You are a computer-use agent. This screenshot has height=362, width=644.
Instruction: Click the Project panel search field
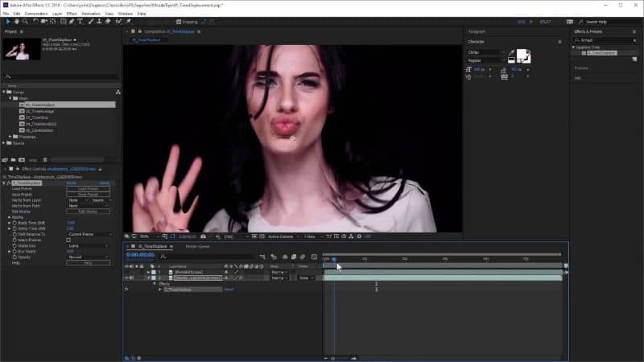(x=62, y=76)
